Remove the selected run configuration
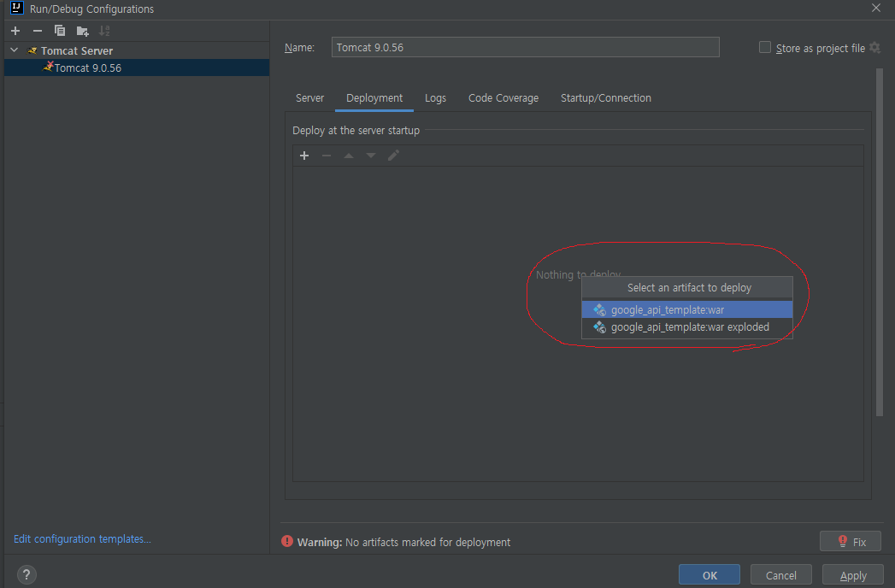 (x=38, y=31)
